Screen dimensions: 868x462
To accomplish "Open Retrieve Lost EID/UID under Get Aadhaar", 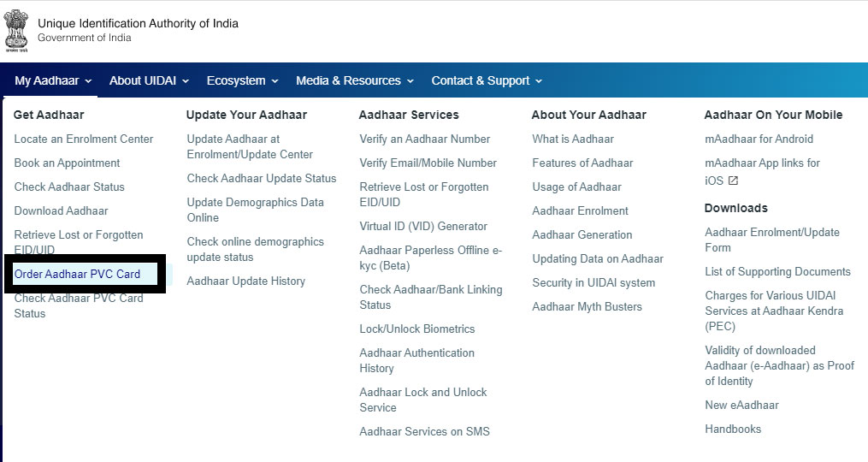I will coord(79,242).
